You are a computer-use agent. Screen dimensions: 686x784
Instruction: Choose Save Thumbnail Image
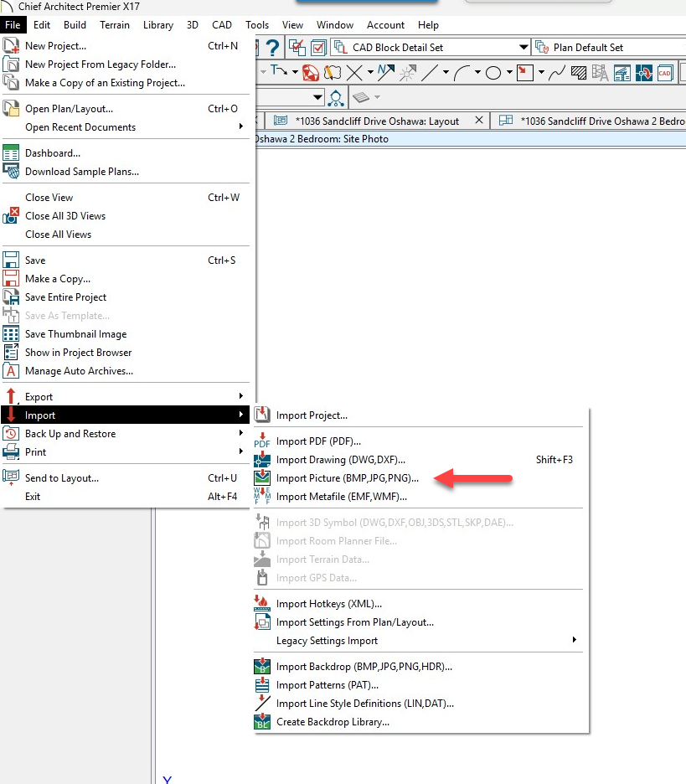pos(126,334)
